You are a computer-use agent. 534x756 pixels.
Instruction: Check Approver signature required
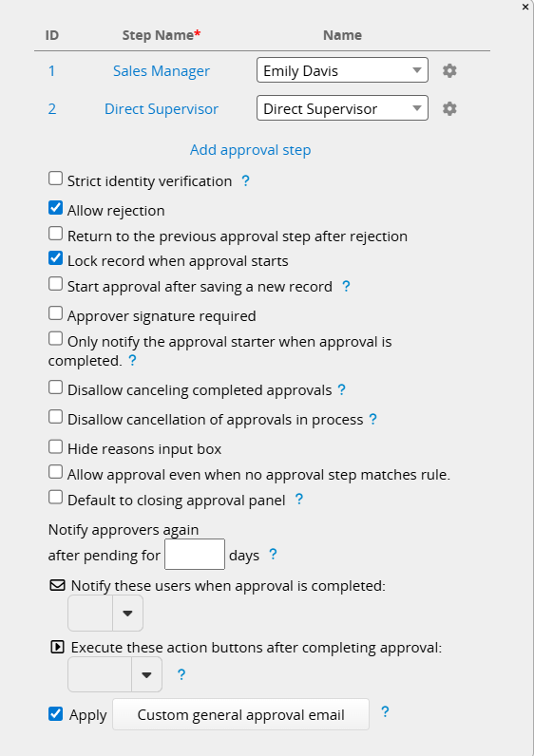[x=55, y=312]
